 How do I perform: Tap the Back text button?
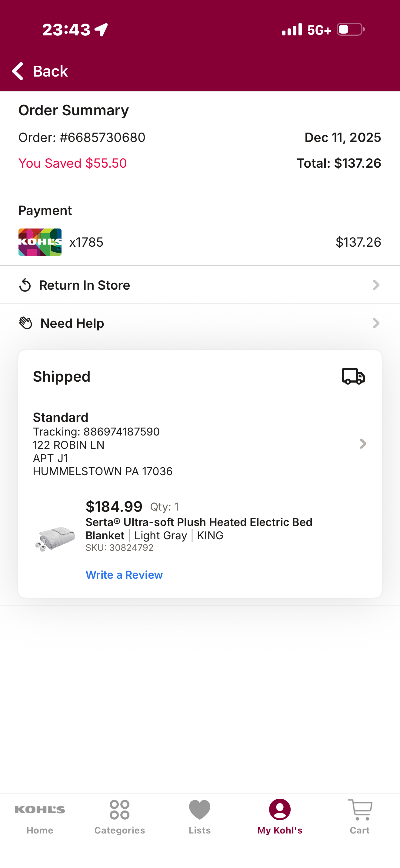(50, 71)
